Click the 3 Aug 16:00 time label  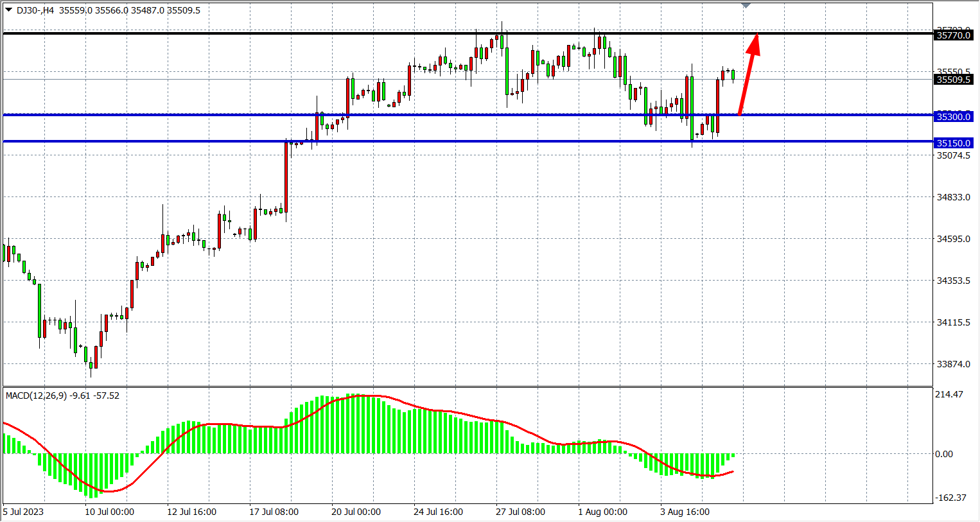(685, 512)
